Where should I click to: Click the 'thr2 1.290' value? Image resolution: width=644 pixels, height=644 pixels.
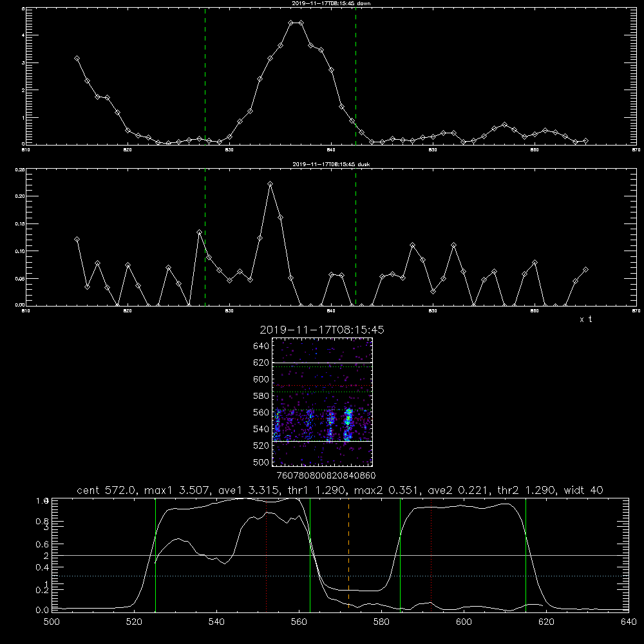[527, 490]
